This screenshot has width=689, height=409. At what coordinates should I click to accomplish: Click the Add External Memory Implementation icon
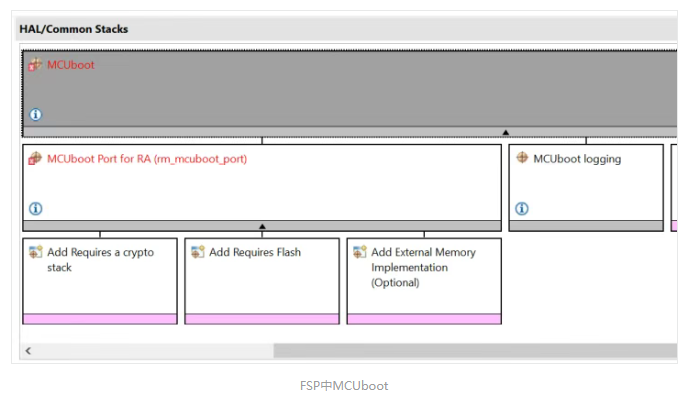[359, 252]
